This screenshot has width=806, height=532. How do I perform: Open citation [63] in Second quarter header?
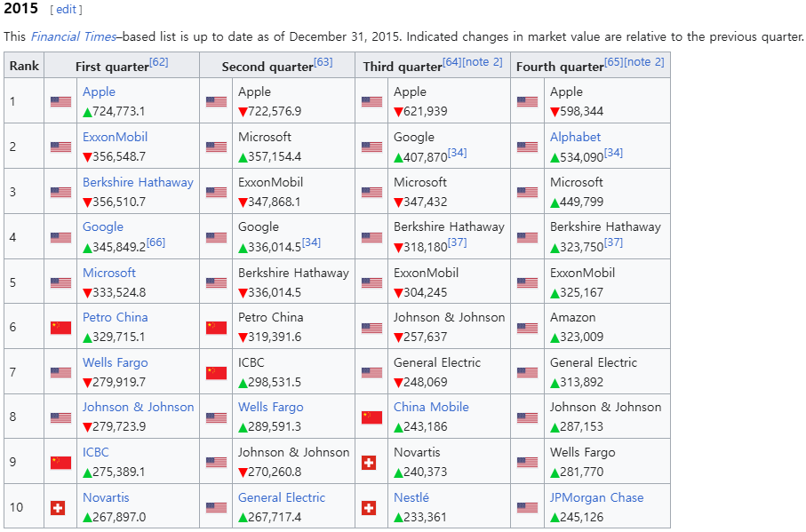click(x=323, y=62)
